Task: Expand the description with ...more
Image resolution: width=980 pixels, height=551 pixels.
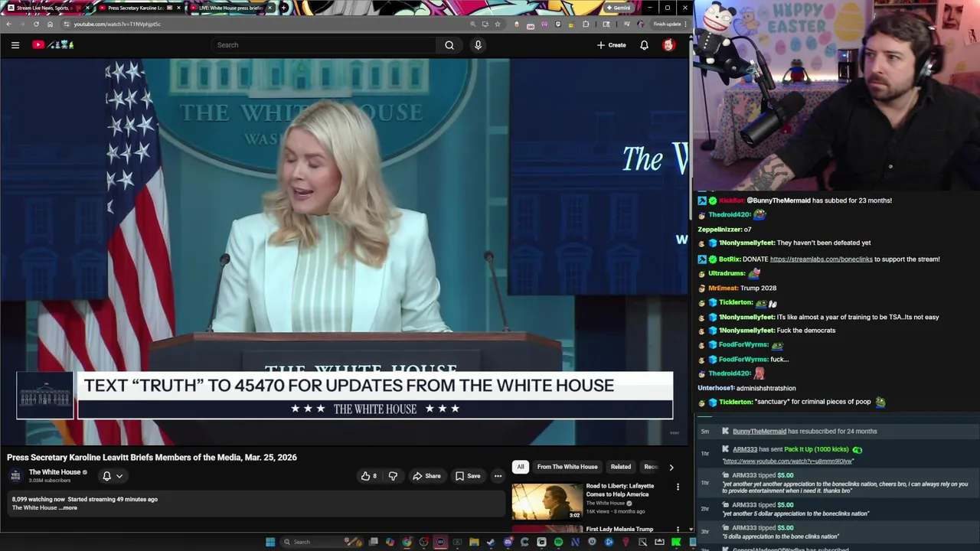Action: click(69, 508)
